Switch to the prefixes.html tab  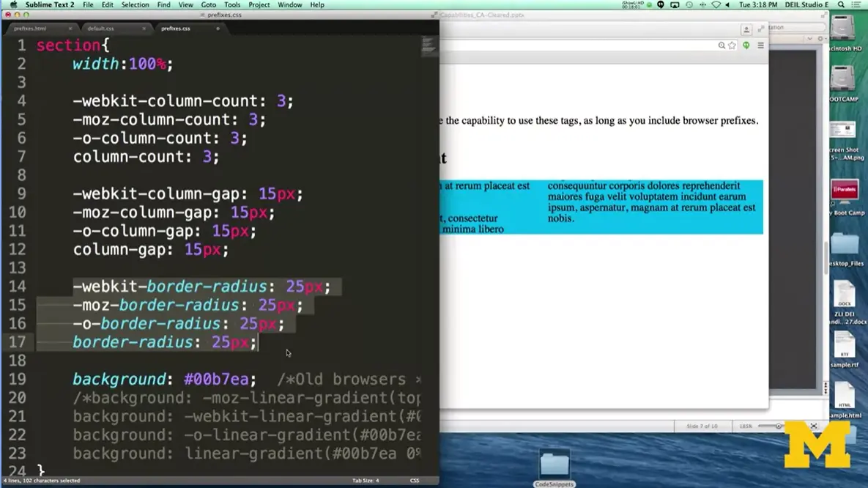(30, 29)
